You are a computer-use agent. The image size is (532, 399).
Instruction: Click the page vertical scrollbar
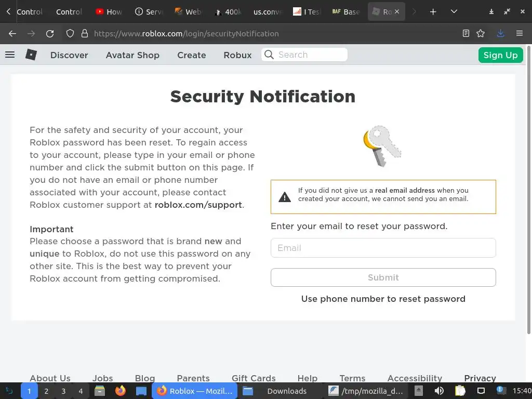[528, 190]
